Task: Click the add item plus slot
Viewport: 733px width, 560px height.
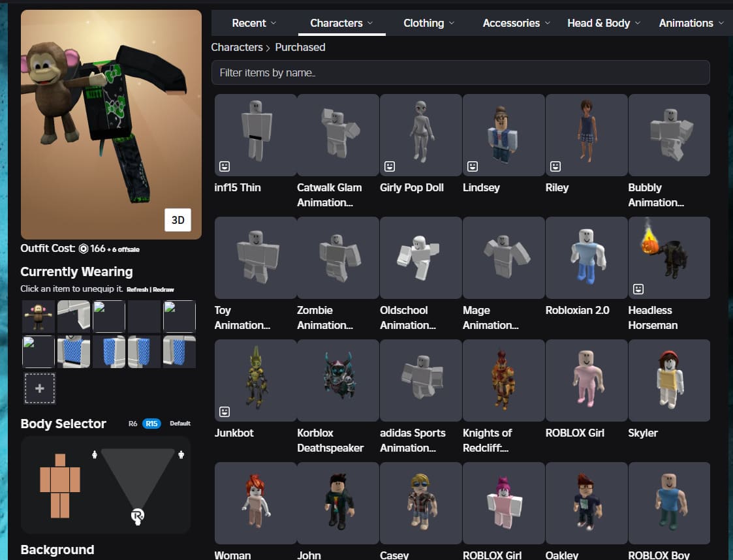Action: point(39,388)
